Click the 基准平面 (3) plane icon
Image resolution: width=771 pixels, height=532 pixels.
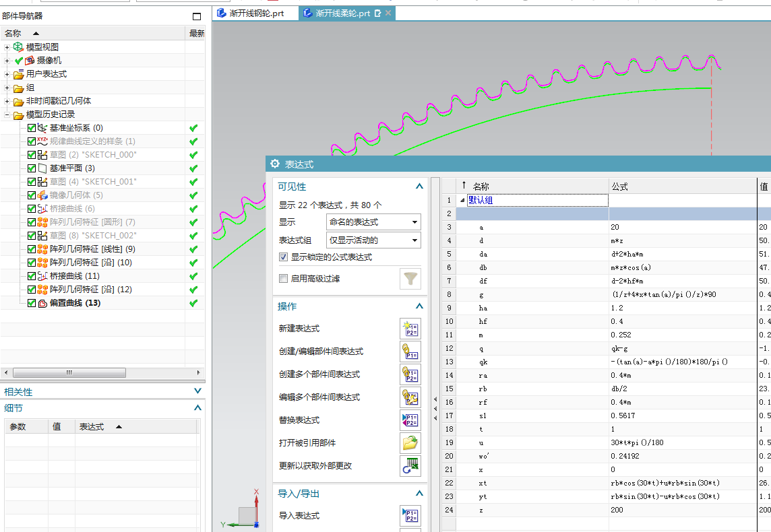coord(42,168)
